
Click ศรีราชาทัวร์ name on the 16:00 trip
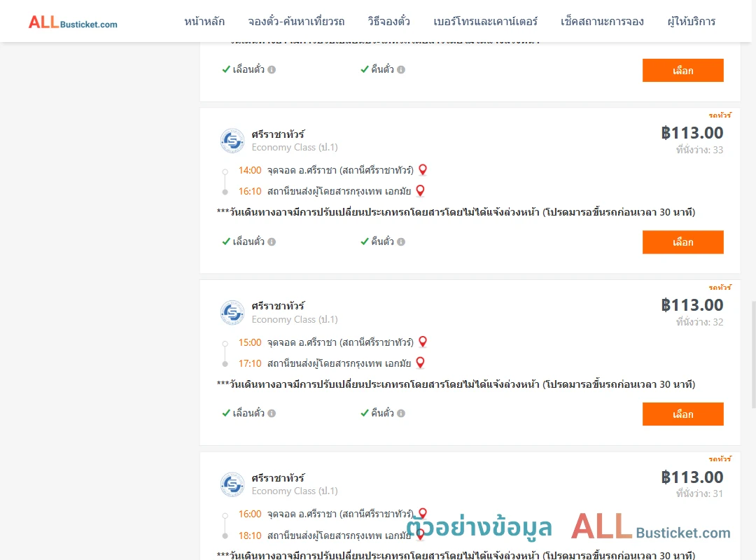tap(278, 478)
